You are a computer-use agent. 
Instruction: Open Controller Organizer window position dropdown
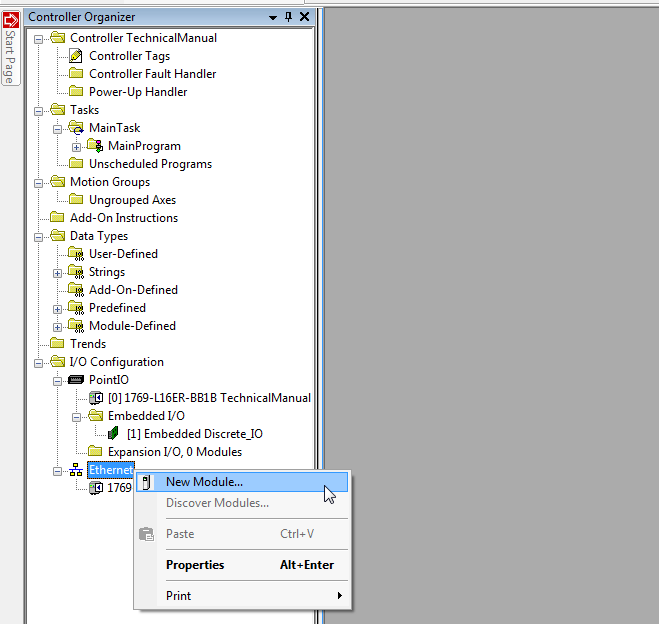point(273,17)
